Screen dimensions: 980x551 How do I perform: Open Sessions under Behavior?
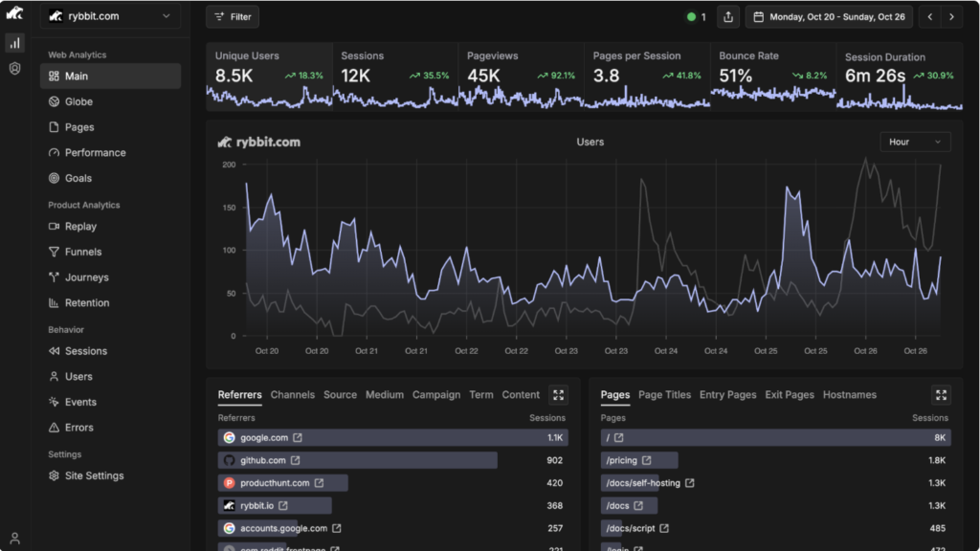[111, 351]
